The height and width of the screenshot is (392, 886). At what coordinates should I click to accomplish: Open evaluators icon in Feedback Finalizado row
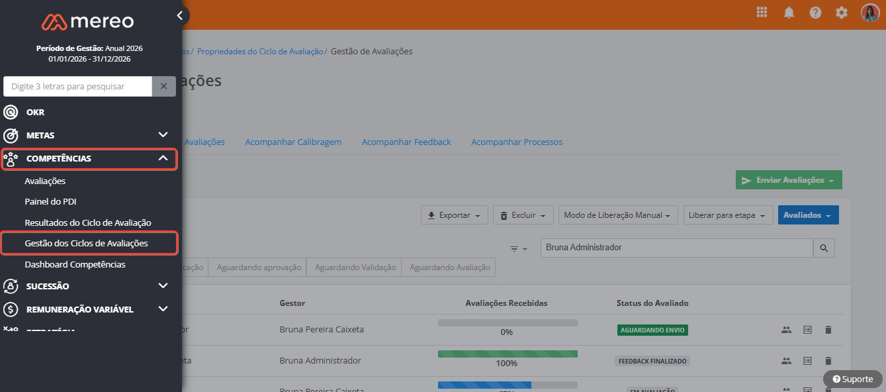pyautogui.click(x=786, y=360)
